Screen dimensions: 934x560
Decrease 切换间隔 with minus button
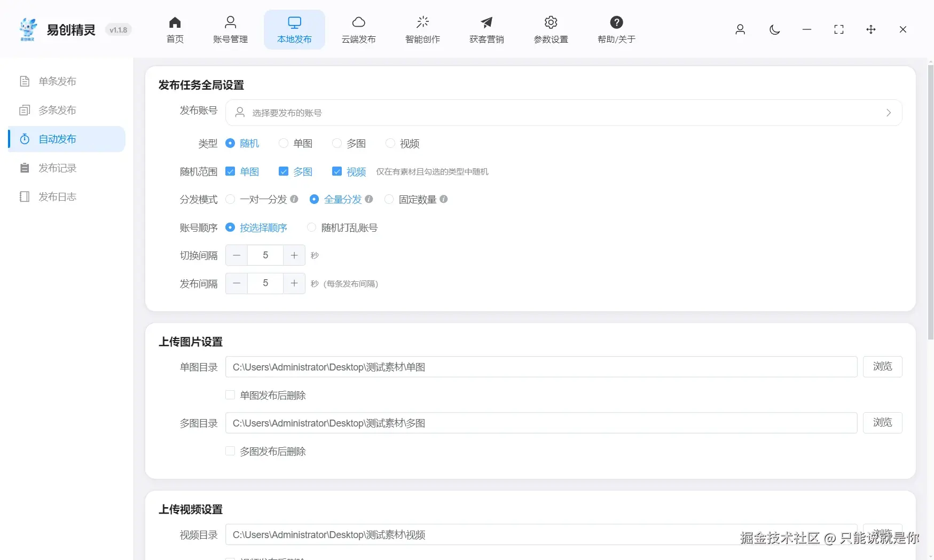[237, 255]
